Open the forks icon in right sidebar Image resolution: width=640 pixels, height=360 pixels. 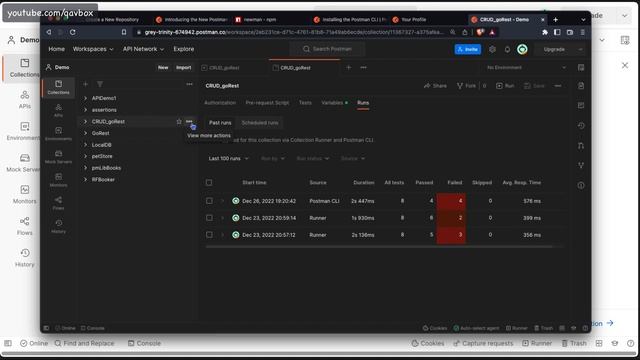tap(581, 165)
